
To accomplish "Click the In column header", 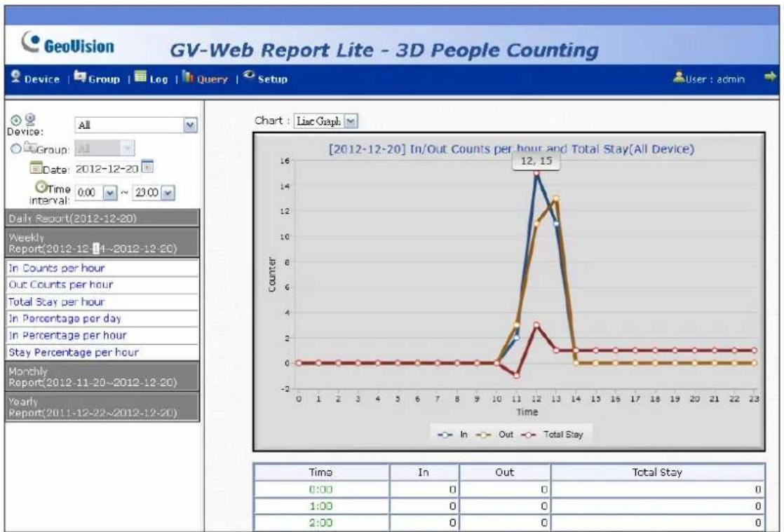I will tap(424, 472).
